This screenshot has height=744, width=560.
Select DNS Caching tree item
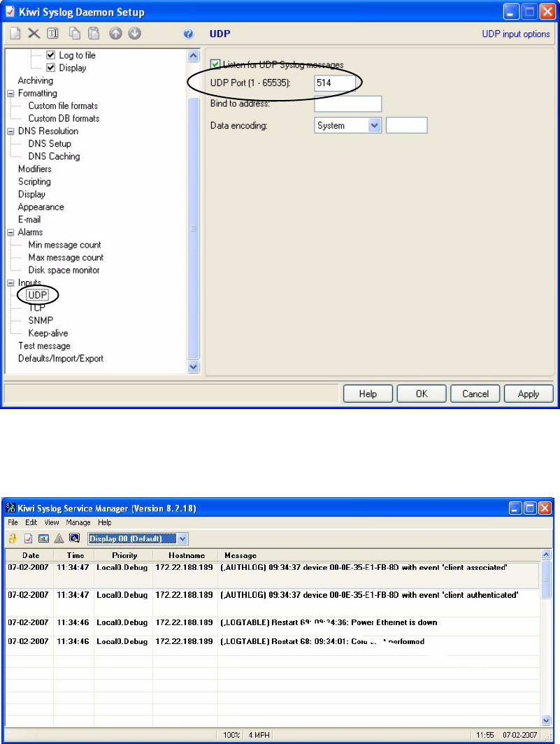pos(54,157)
